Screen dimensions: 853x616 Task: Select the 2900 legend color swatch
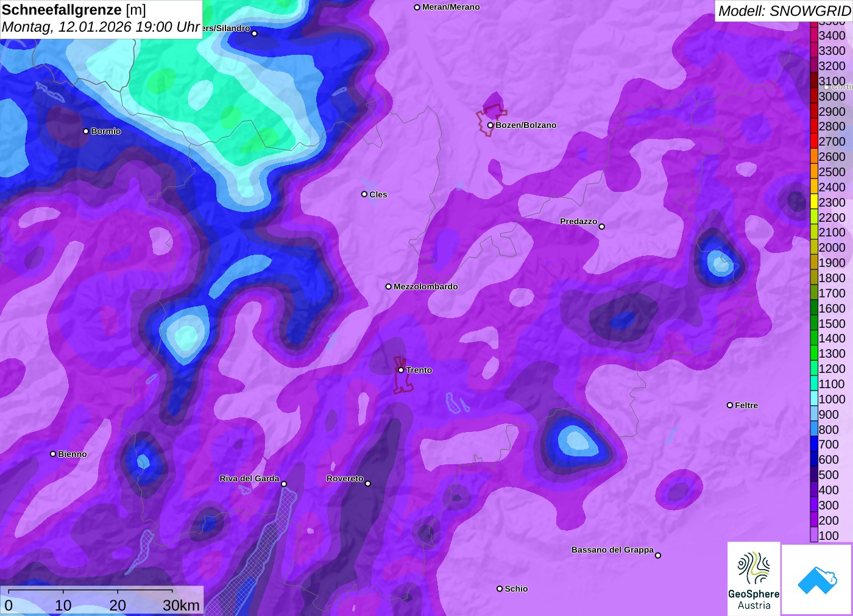pos(814,111)
